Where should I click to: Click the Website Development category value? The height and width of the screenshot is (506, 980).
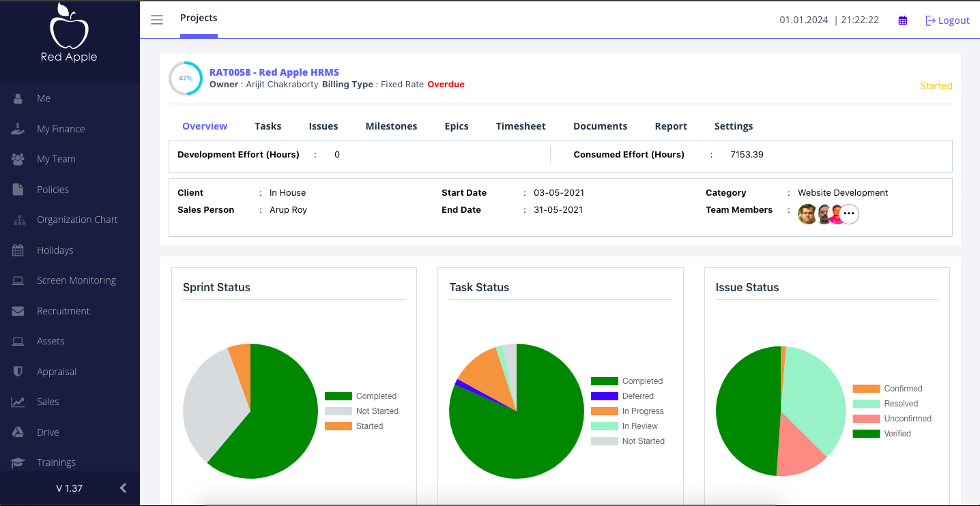[843, 193]
